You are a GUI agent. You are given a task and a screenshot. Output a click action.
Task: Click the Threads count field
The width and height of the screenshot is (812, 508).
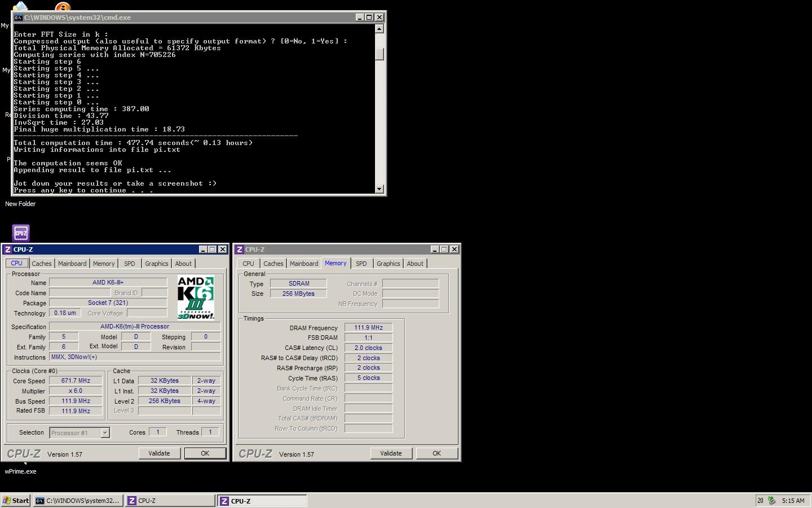[210, 432]
